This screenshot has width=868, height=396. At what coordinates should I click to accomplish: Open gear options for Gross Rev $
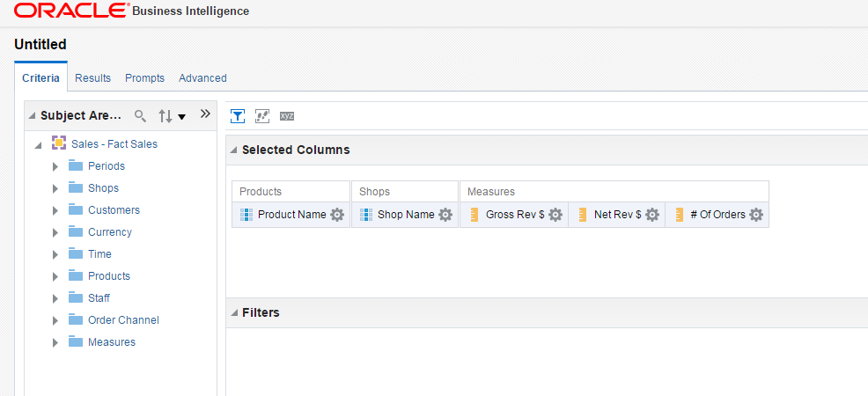click(555, 215)
